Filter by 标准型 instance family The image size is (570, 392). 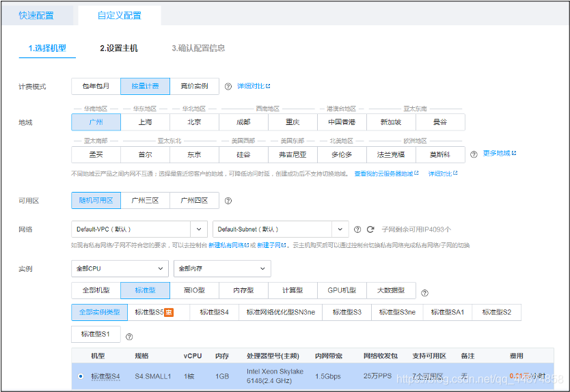coord(145,290)
